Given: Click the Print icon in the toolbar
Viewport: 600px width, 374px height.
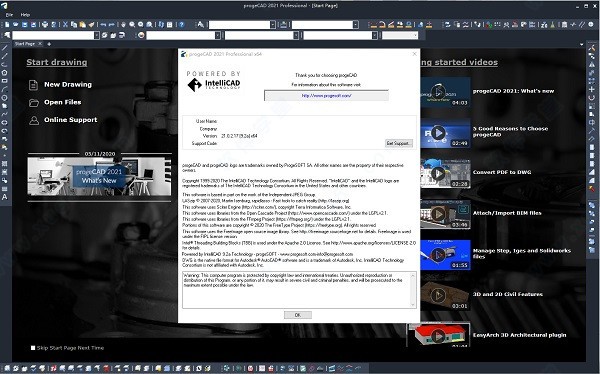Looking at the screenshot, I should [45, 24].
